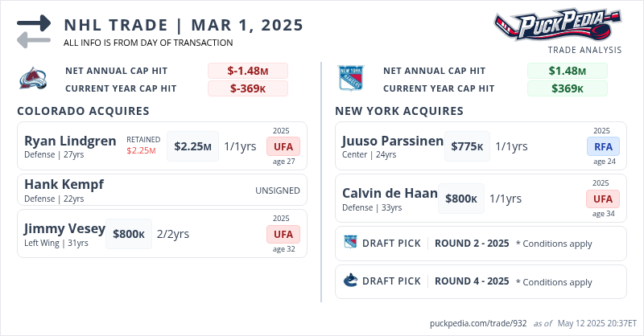
Task: Select Calvin de Haan's name
Action: [x=390, y=193]
